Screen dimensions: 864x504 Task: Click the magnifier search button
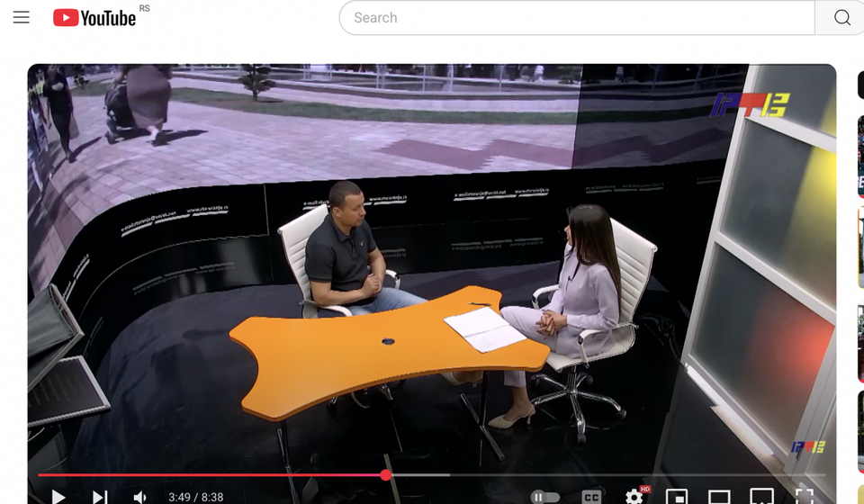pos(841,18)
